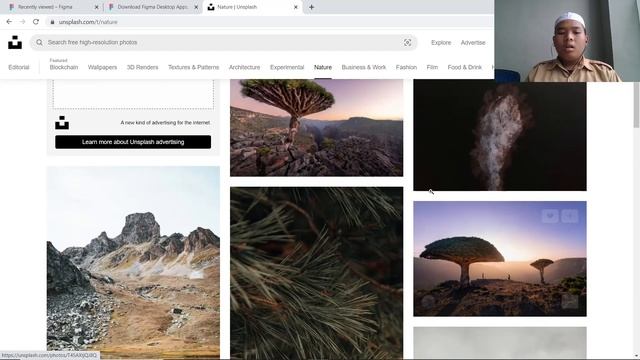Click the magnifier icon in search bar
The width and height of the screenshot is (640, 360).
[x=39, y=42]
